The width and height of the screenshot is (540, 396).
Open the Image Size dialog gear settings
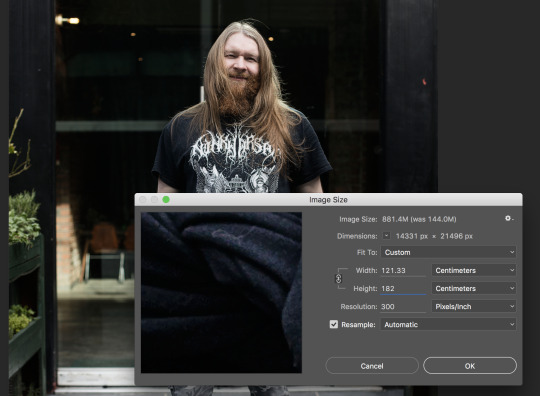click(x=508, y=218)
